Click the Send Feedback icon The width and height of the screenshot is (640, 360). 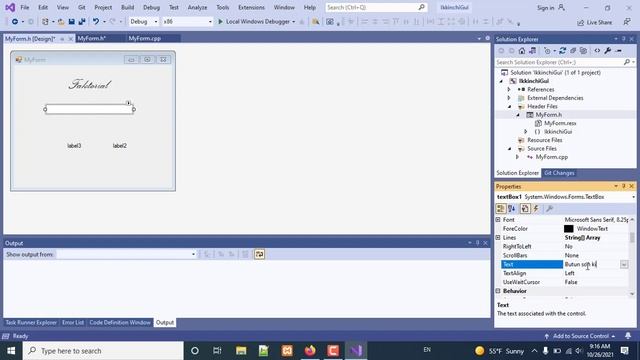(x=627, y=22)
